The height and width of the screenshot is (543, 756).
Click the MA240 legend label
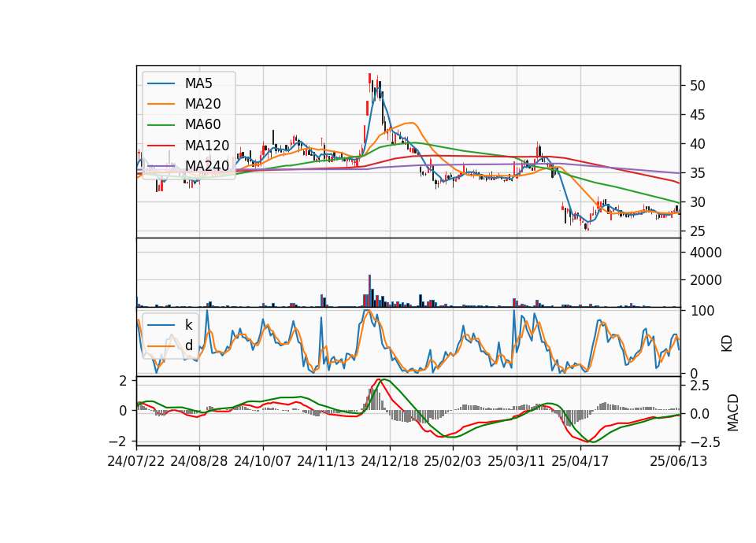(207, 166)
